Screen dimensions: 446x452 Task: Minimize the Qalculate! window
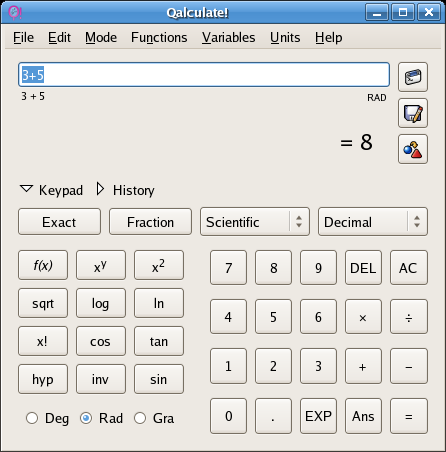coord(377,12)
